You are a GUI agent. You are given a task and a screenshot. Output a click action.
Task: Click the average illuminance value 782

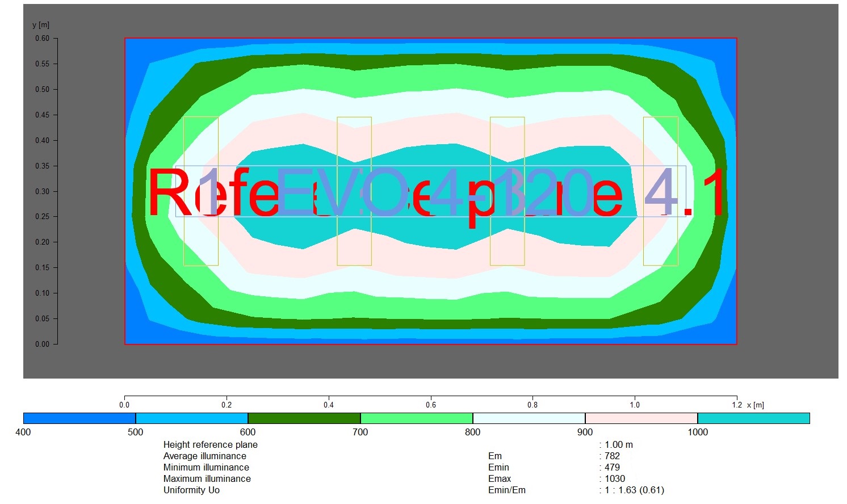(613, 456)
